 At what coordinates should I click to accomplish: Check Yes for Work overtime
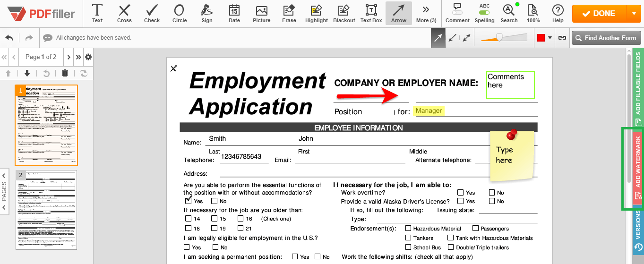click(x=460, y=192)
